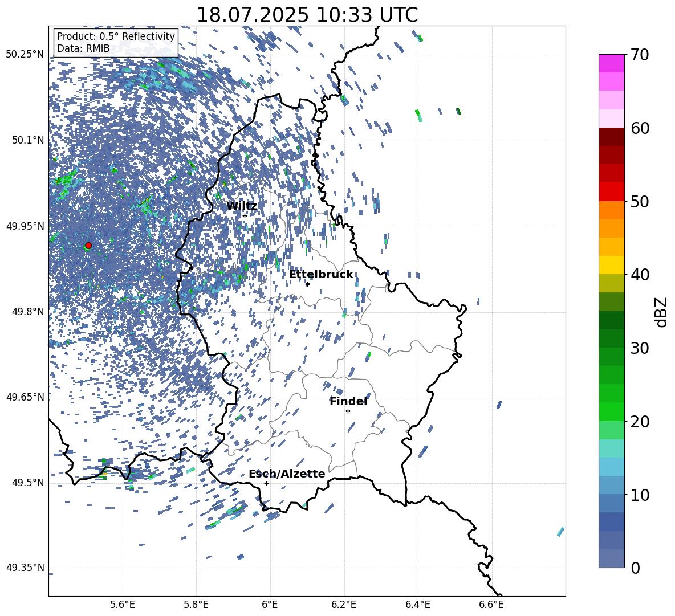Click the 50 dBZ colorbar tick label
This screenshot has width=675, height=616.
click(x=640, y=201)
